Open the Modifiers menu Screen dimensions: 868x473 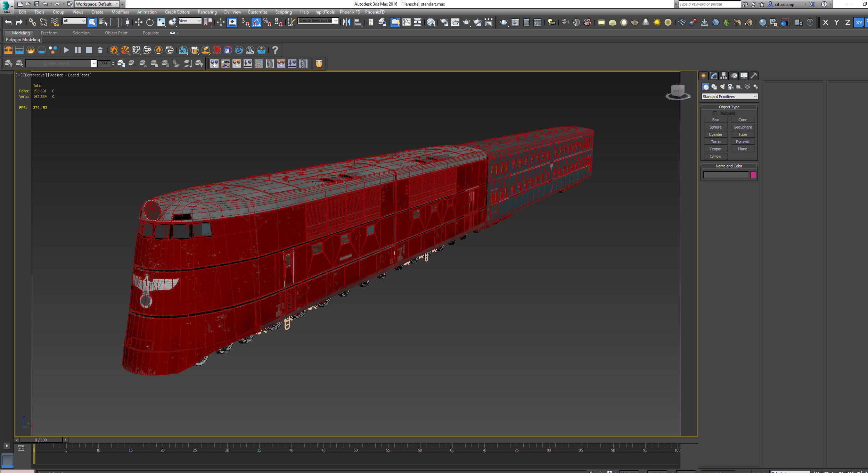120,12
